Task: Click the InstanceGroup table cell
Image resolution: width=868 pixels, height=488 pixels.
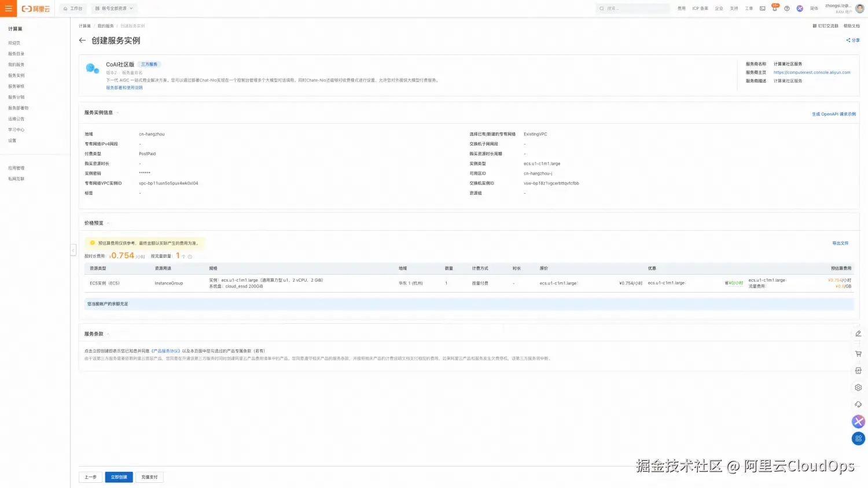Action: click(168, 283)
